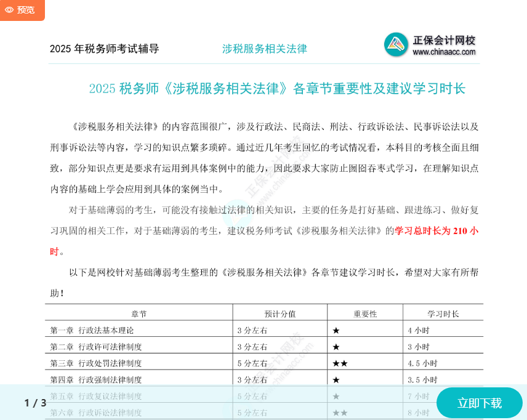Viewport: 527px width, 420px height.
Task: Click the table header 重要性
Action: click(365, 313)
